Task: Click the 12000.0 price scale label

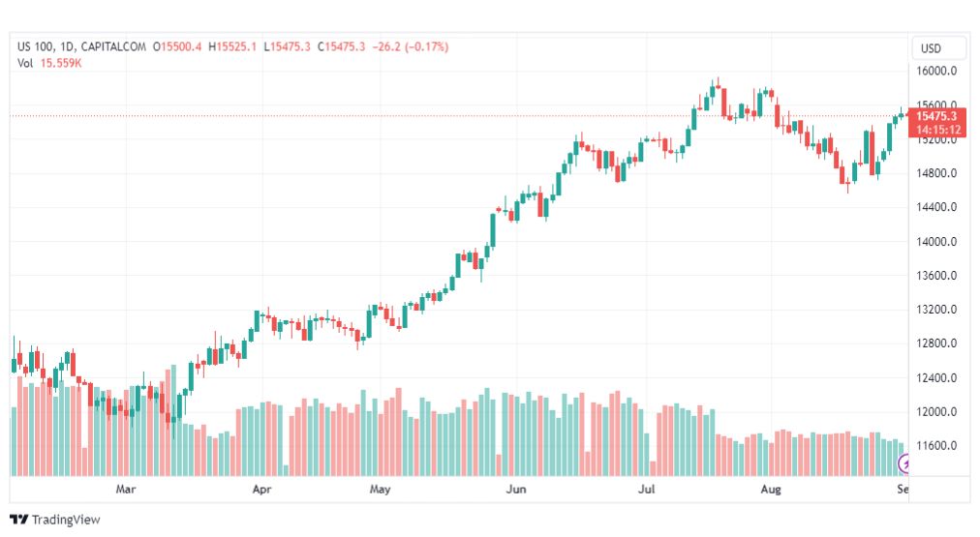Action: (x=936, y=412)
